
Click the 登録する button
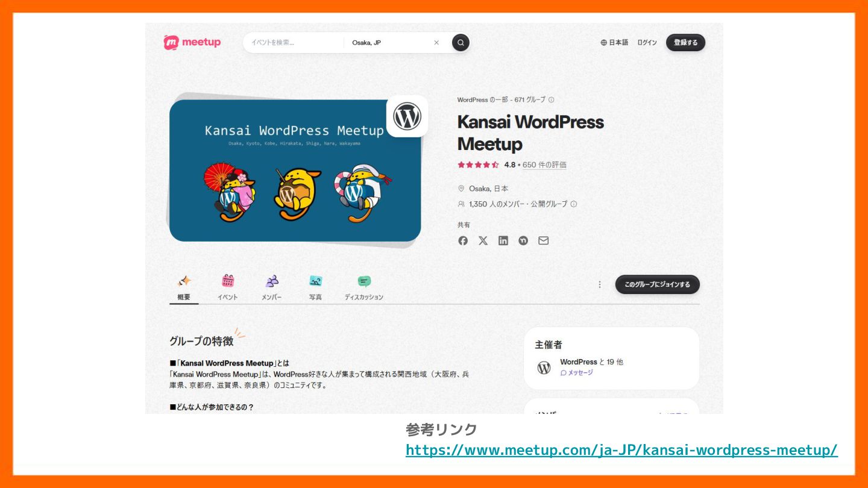pos(685,43)
